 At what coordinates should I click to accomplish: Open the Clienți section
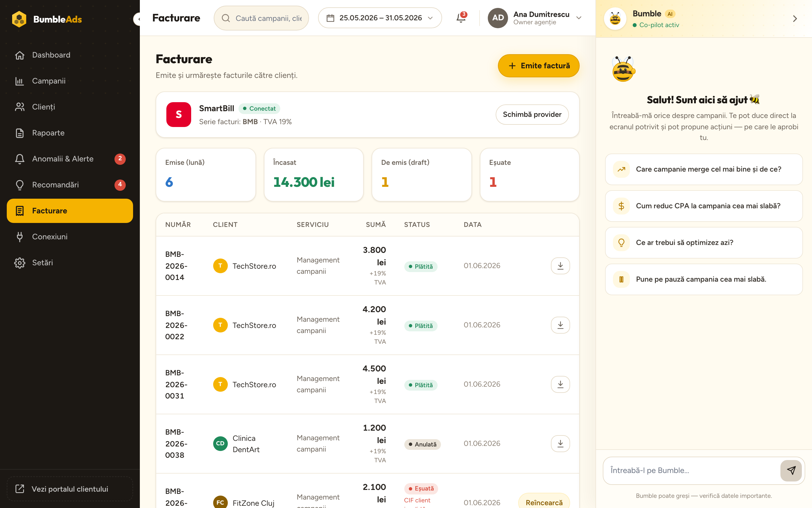(x=70, y=107)
